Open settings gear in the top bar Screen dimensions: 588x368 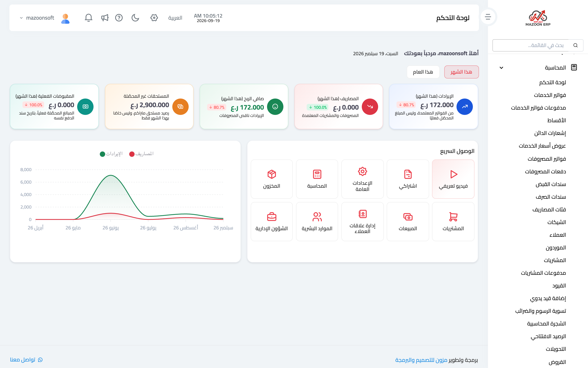(x=154, y=18)
